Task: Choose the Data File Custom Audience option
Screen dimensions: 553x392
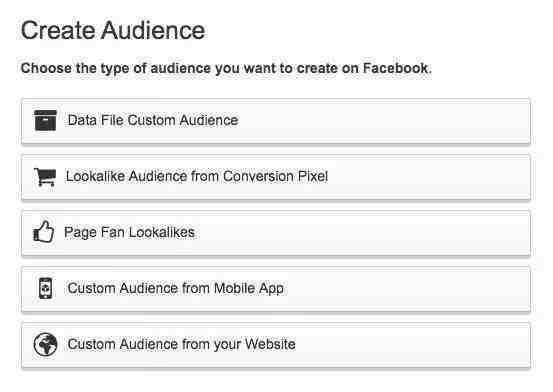Action: coord(276,121)
